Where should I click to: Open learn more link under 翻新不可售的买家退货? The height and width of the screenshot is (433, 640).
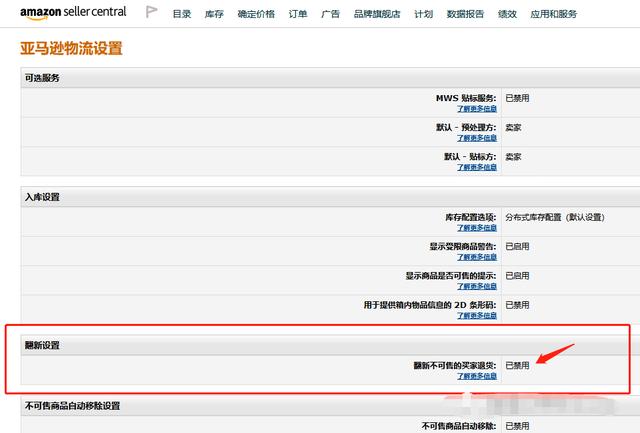tap(477, 376)
